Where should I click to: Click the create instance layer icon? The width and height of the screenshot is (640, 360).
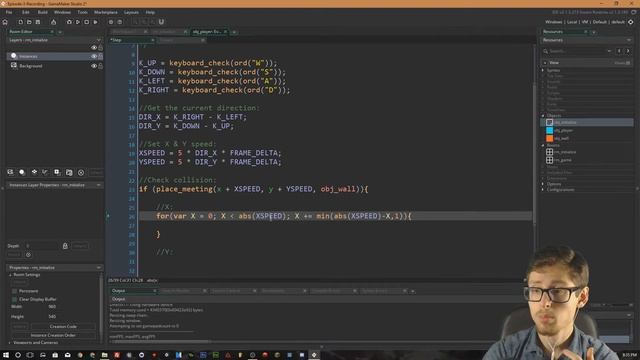[x=22, y=172]
